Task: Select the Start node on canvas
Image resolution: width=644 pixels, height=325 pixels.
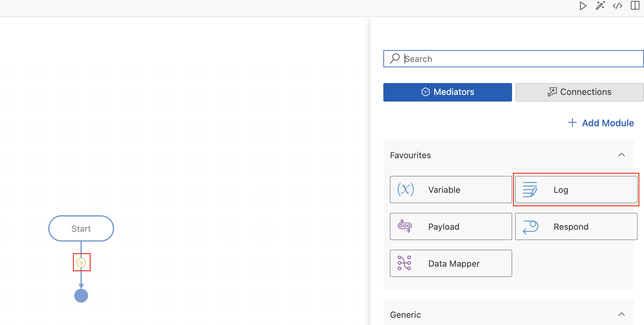Action: [81, 228]
